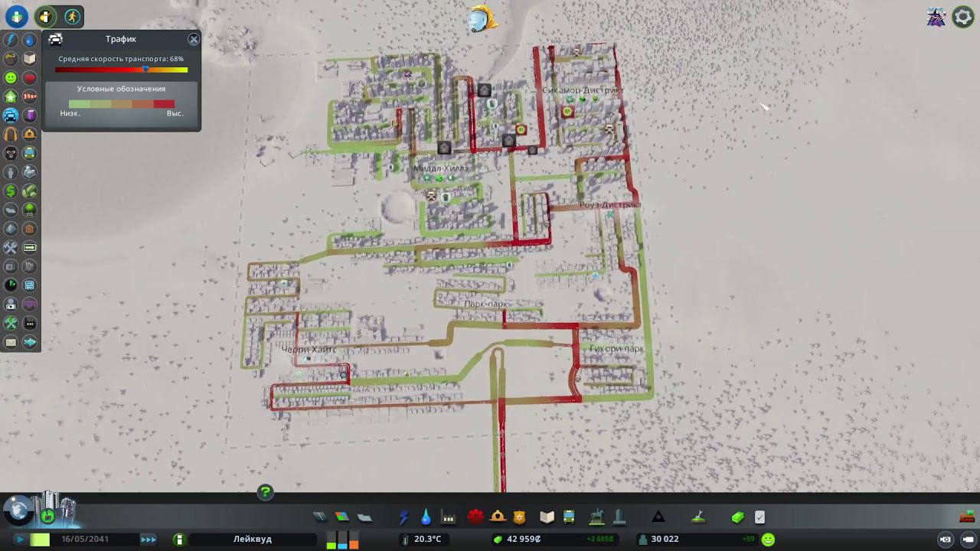Open the Crime info view mask icon
980x551 pixels.
[x=11, y=153]
